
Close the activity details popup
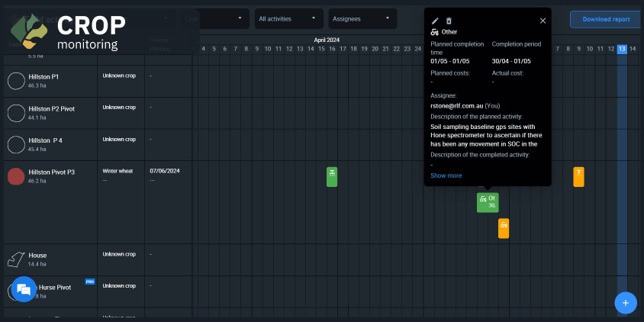(x=543, y=21)
